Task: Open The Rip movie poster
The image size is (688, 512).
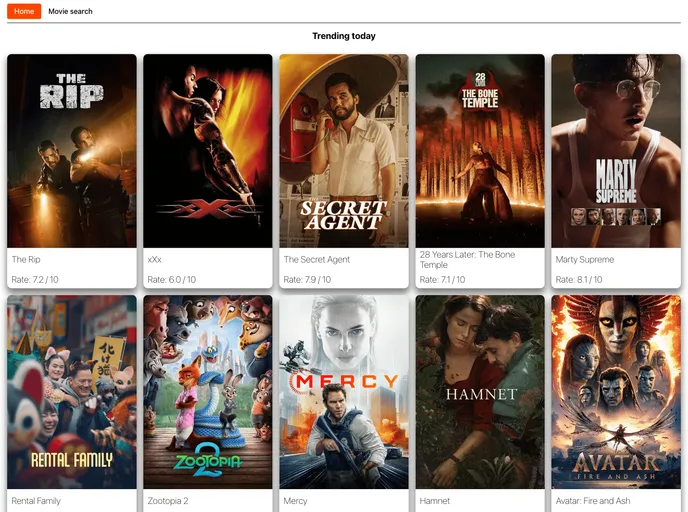Action: tap(72, 151)
